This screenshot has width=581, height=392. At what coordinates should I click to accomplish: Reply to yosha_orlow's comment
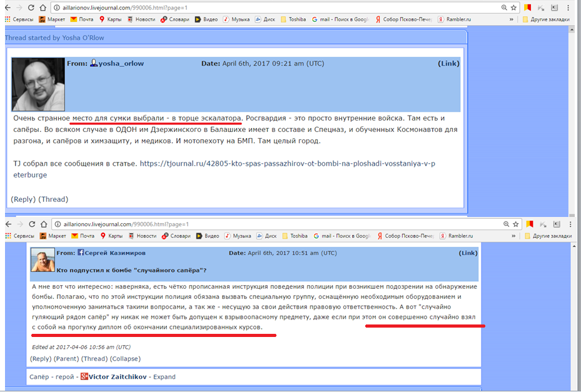(23, 199)
